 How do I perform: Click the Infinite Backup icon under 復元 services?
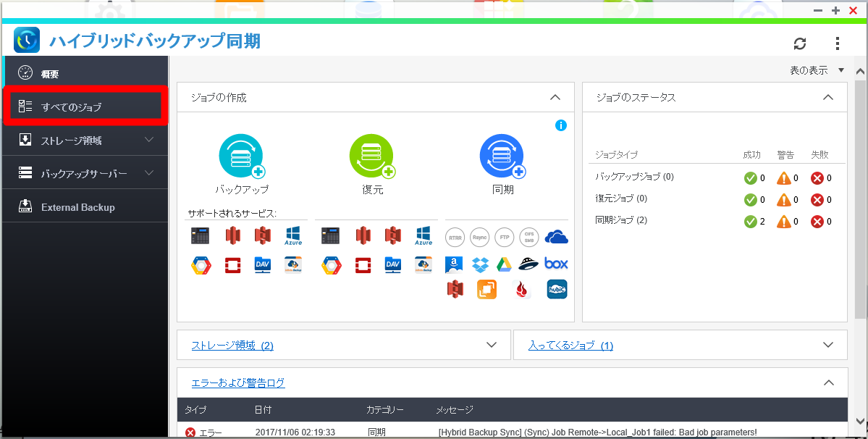[424, 265]
